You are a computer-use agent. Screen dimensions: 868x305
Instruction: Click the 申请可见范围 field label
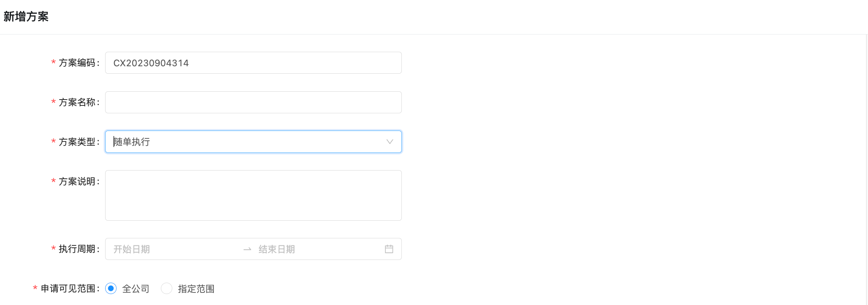point(68,289)
